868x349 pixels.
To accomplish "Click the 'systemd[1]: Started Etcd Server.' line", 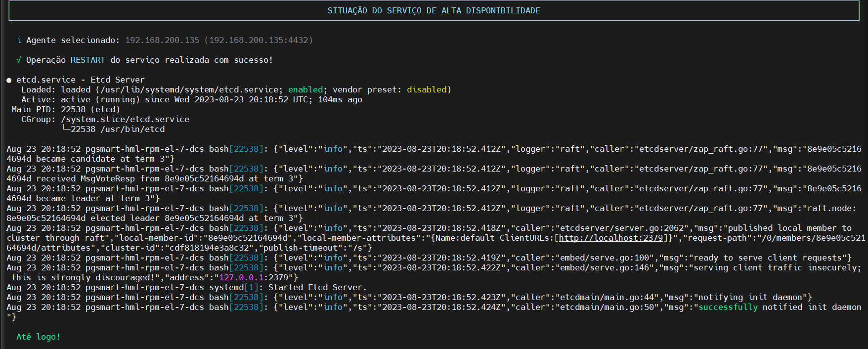I will pyautogui.click(x=288, y=287).
